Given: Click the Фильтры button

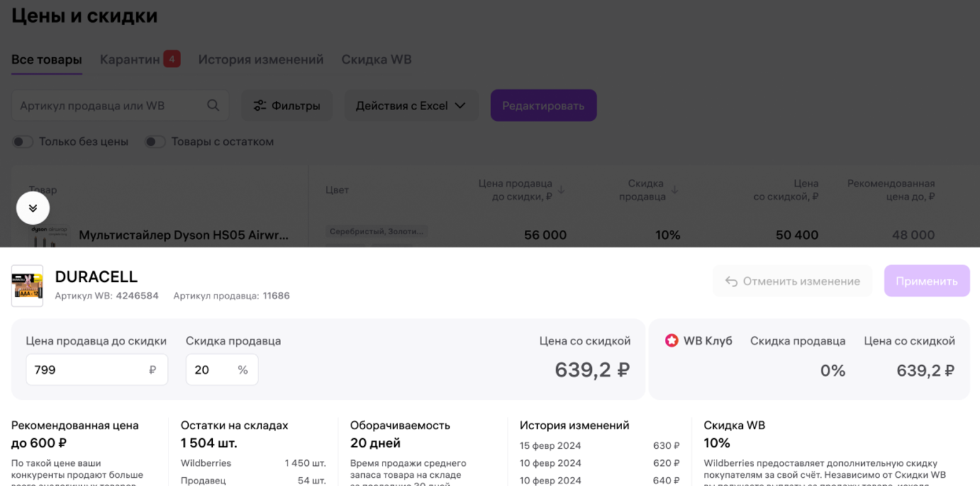Looking at the screenshot, I should [287, 106].
